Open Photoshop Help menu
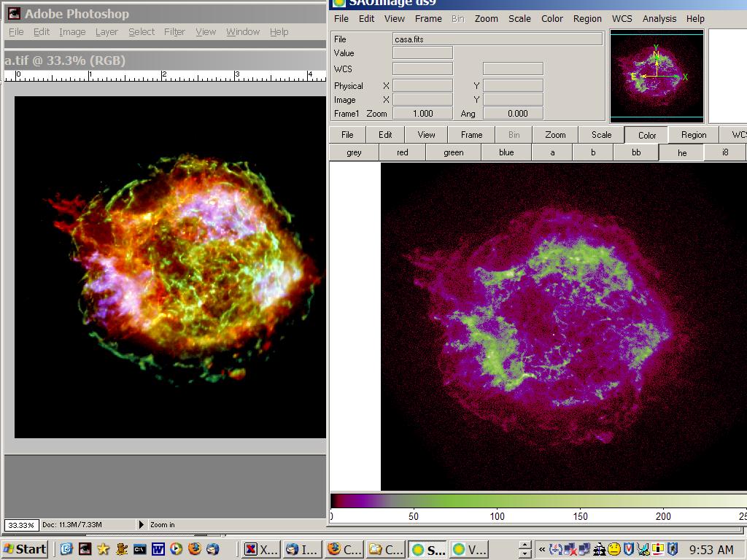This screenshot has width=747, height=560. [x=279, y=32]
